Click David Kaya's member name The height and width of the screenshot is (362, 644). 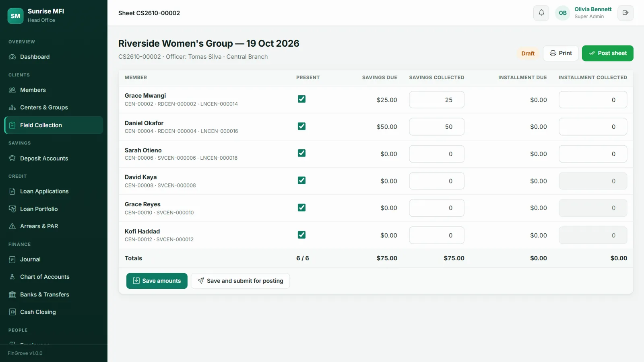pyautogui.click(x=140, y=177)
